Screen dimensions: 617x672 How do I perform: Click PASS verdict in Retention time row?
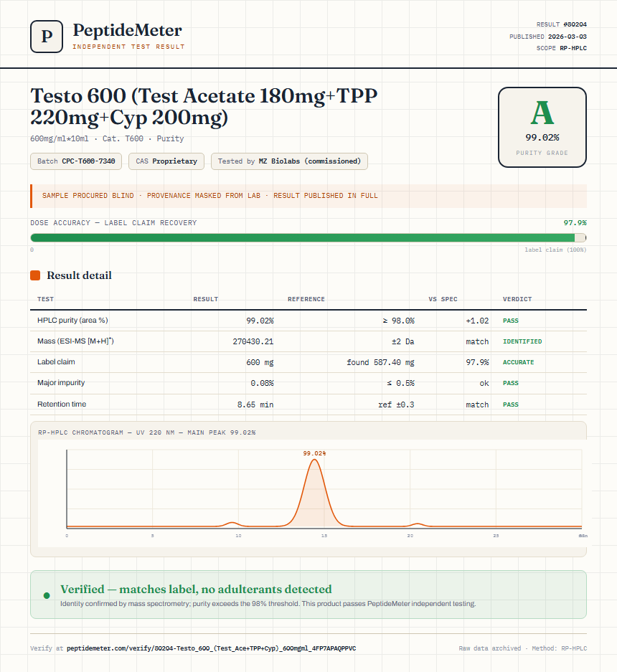[x=511, y=404]
